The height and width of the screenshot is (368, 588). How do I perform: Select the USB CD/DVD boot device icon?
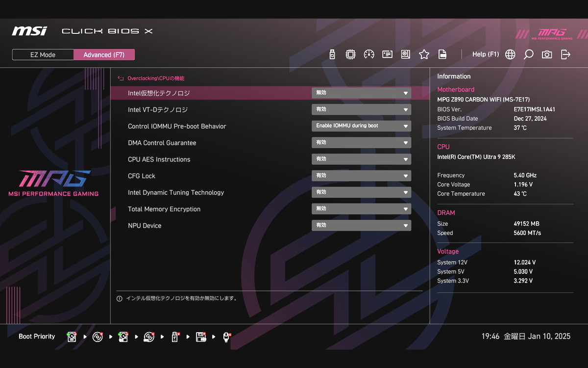tap(149, 337)
